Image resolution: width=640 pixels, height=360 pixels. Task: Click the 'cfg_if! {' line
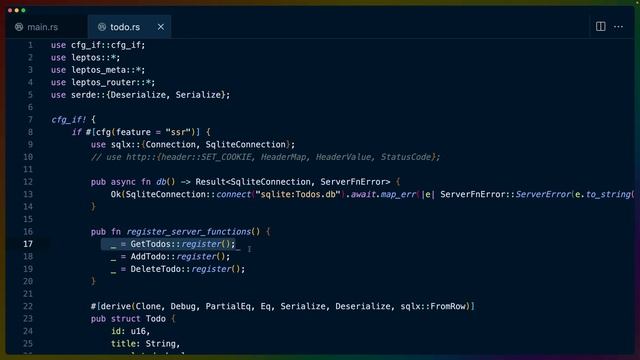pyautogui.click(x=73, y=120)
